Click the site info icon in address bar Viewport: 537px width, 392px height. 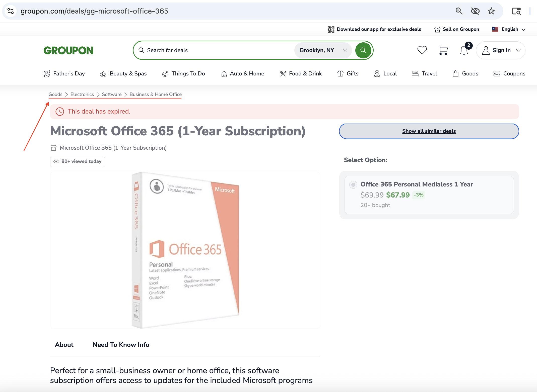[11, 11]
